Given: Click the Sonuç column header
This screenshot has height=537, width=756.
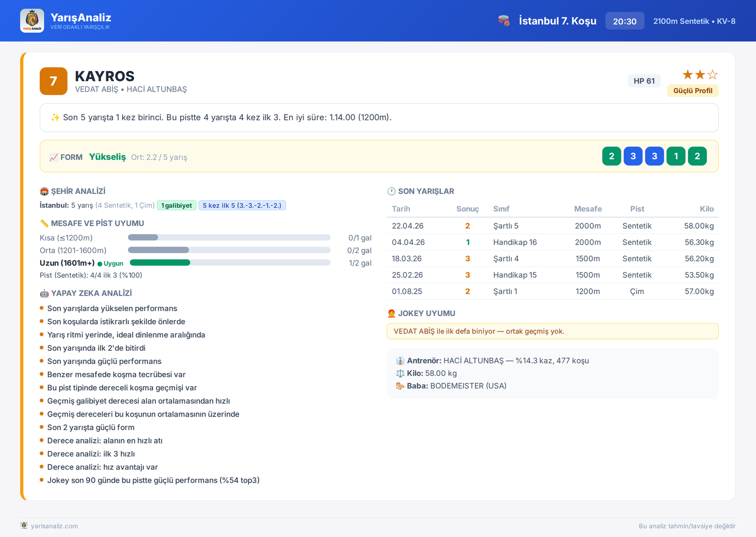Looking at the screenshot, I should [x=467, y=209].
